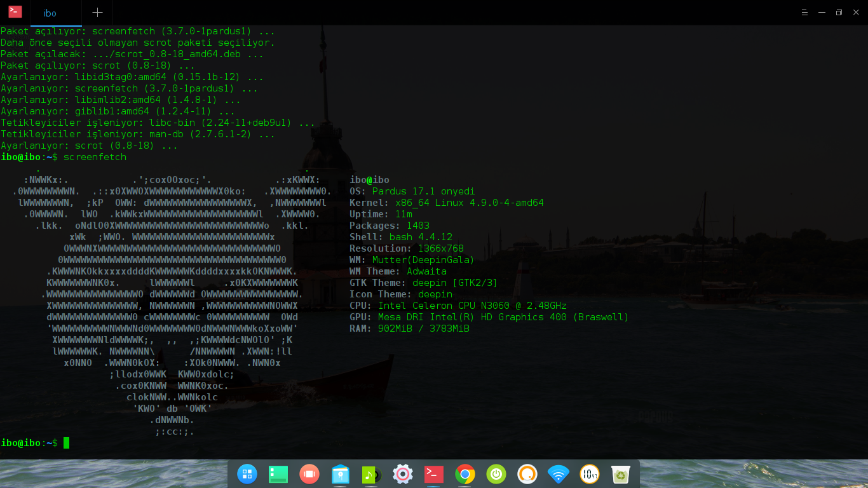Click the green Show Desktop dock icon
868x488 pixels.
pyautogui.click(x=278, y=474)
